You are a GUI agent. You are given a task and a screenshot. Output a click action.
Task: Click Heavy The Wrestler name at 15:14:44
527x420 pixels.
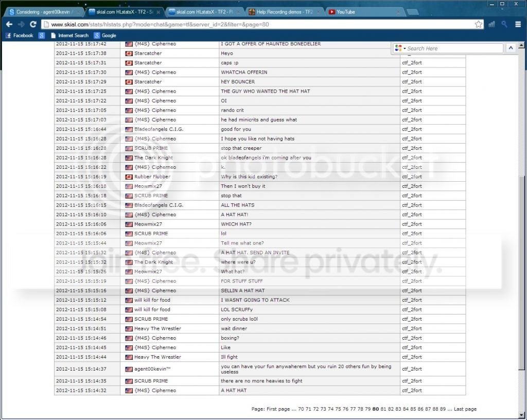click(157, 357)
